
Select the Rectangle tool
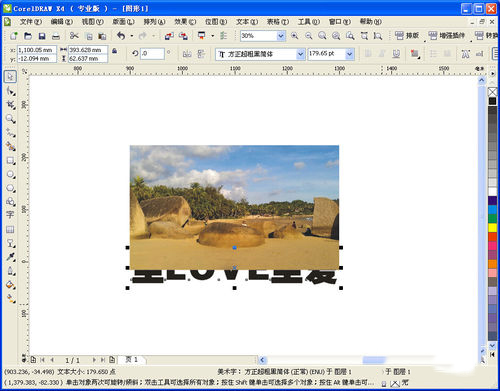(x=10, y=161)
